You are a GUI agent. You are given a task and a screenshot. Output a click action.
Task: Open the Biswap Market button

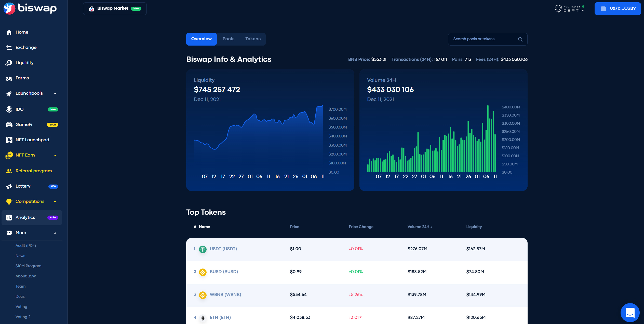[115, 9]
